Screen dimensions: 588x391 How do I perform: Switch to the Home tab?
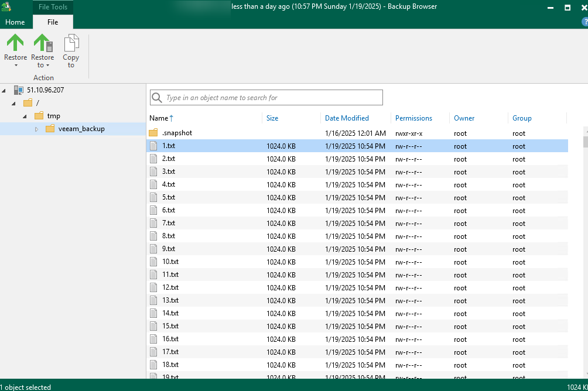click(15, 22)
